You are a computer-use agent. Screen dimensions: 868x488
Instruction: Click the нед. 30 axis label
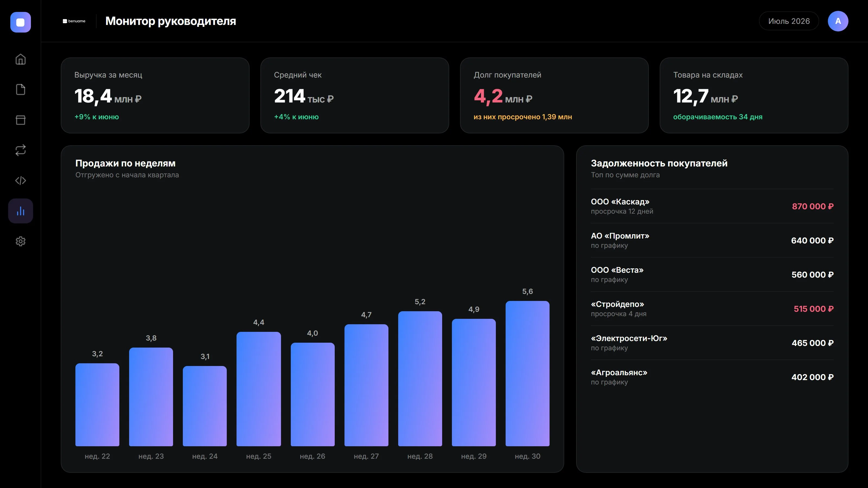tap(528, 456)
